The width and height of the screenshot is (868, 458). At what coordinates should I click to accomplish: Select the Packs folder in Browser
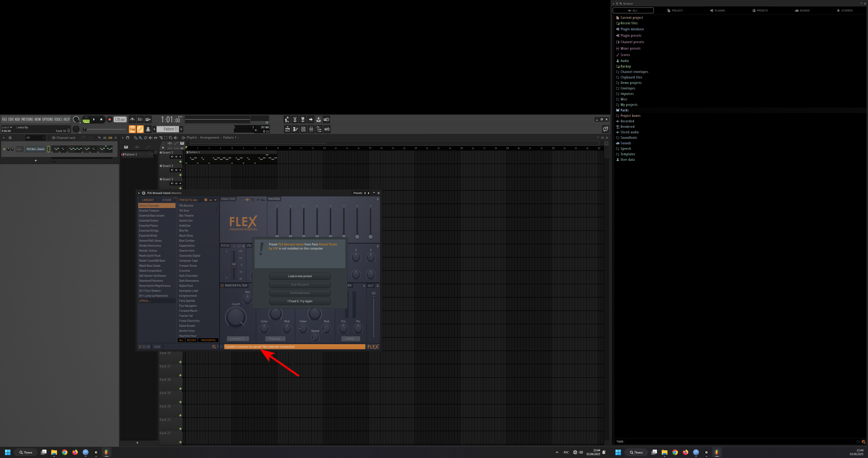click(x=624, y=110)
